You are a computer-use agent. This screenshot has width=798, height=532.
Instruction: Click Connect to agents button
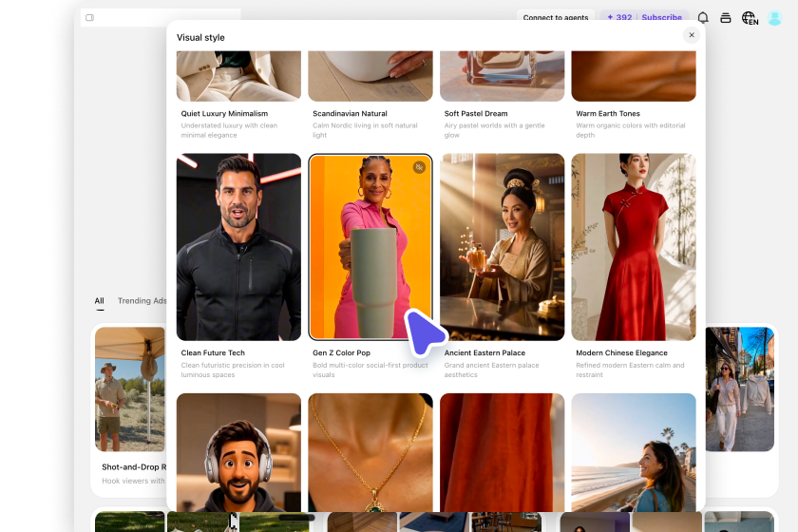tap(555, 17)
